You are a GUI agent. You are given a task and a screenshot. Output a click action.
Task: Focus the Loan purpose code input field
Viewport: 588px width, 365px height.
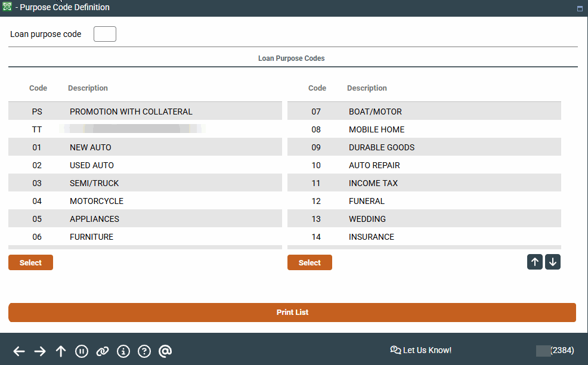(x=105, y=34)
